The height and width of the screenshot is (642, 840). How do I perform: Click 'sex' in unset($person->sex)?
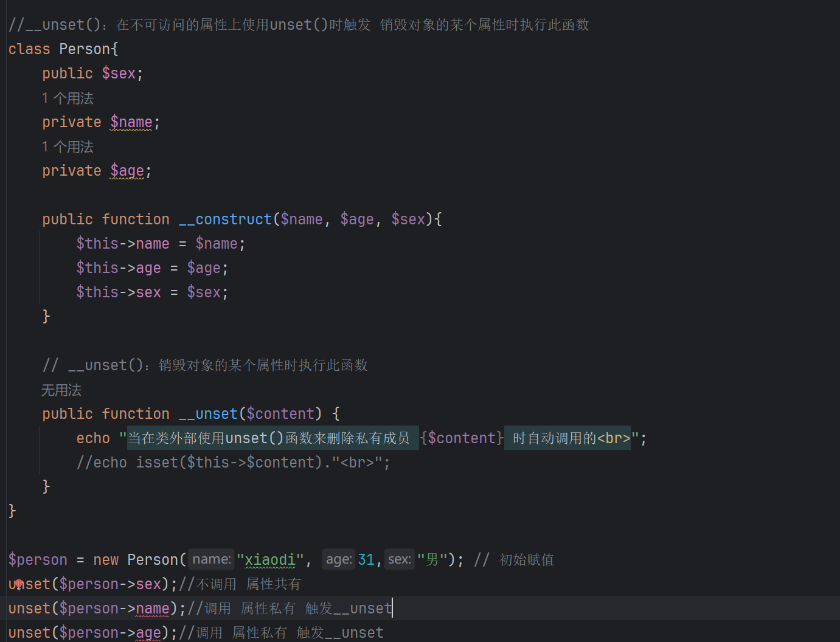[x=148, y=584]
